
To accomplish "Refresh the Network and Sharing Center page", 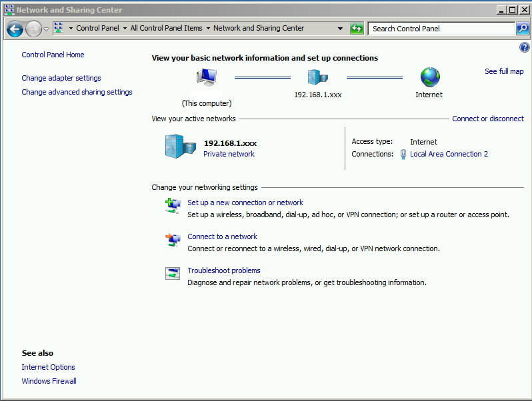I will [x=357, y=29].
